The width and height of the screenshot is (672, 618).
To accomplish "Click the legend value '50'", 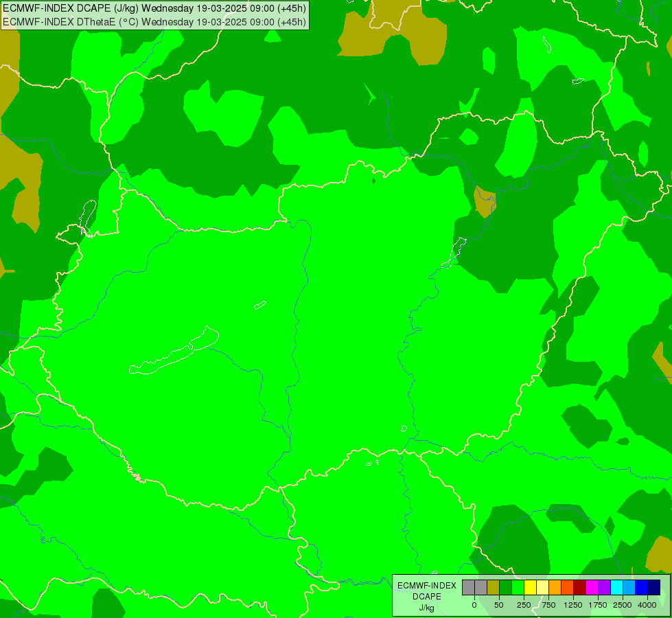I will point(499,605).
